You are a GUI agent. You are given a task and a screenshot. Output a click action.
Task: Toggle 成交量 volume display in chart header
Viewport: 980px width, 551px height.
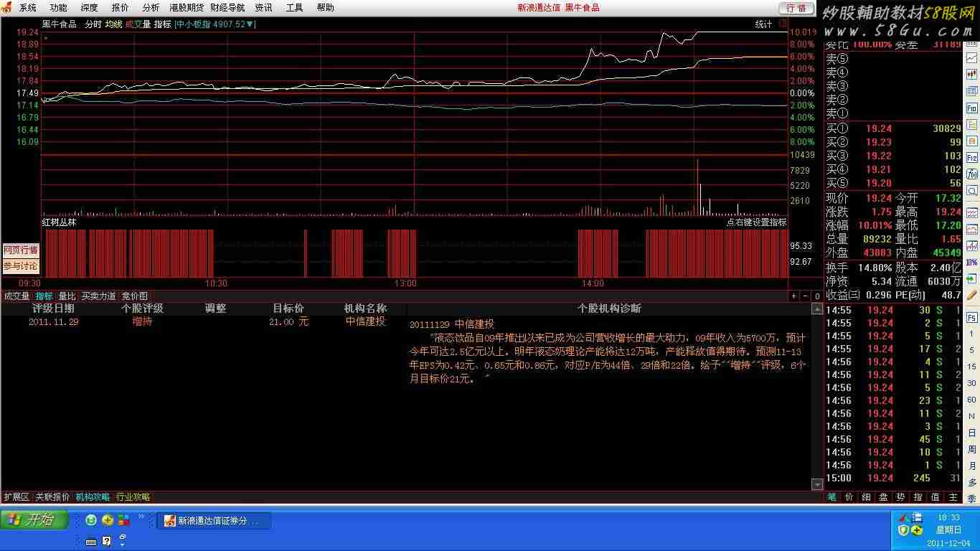point(138,24)
